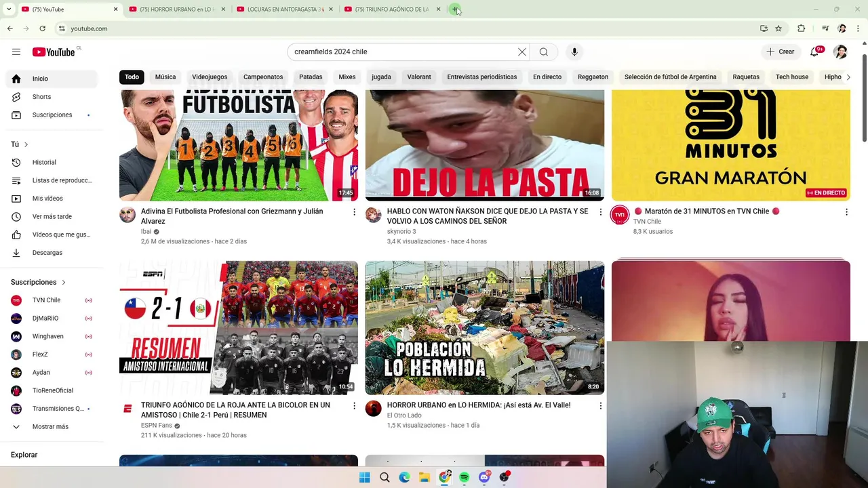Open DjMaRiiO subscription channel

coord(52,319)
